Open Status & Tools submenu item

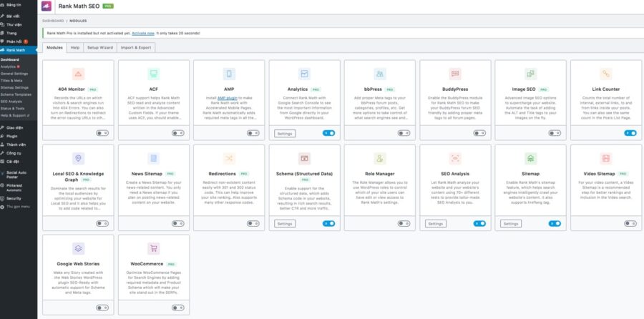click(12, 109)
